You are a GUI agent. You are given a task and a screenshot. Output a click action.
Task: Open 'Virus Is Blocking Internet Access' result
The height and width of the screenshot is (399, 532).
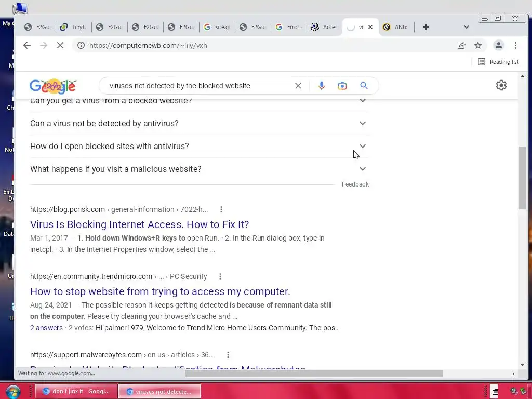click(139, 224)
